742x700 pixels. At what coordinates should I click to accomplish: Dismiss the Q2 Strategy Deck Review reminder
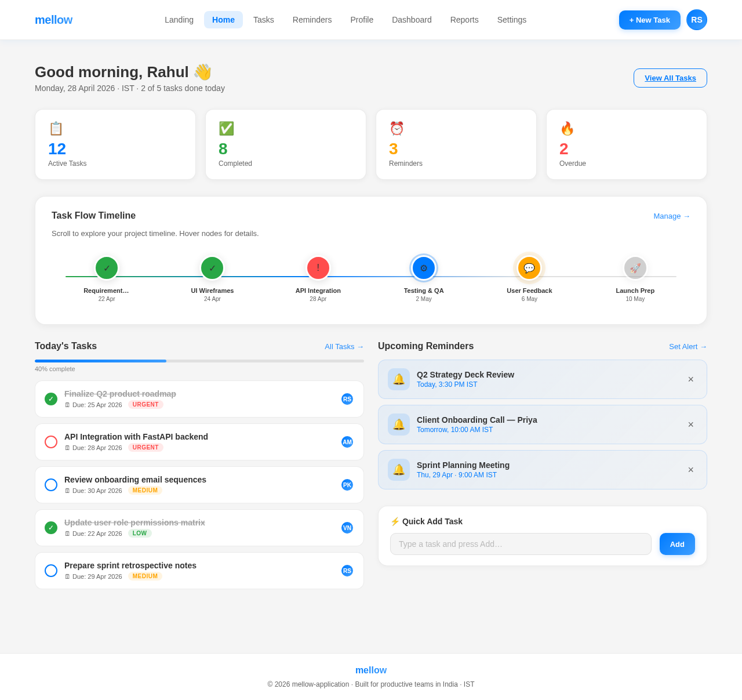(x=690, y=379)
